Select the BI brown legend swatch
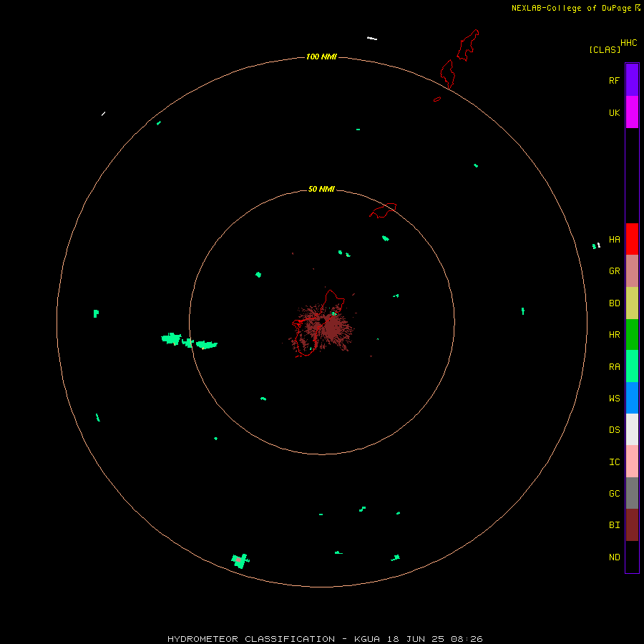Viewport: 644px width, 644px height. (x=632, y=525)
